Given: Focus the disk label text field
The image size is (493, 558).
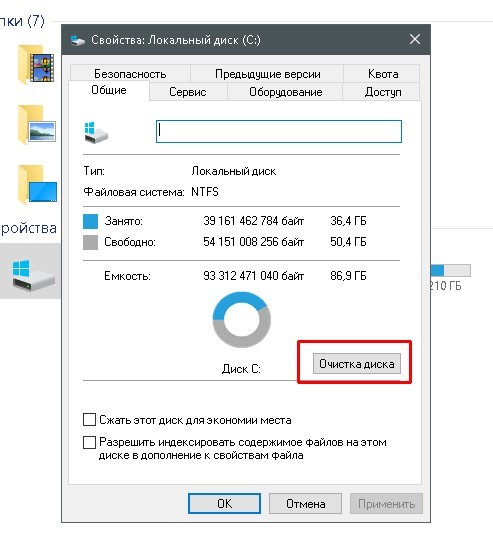Looking at the screenshot, I should tap(279, 132).
